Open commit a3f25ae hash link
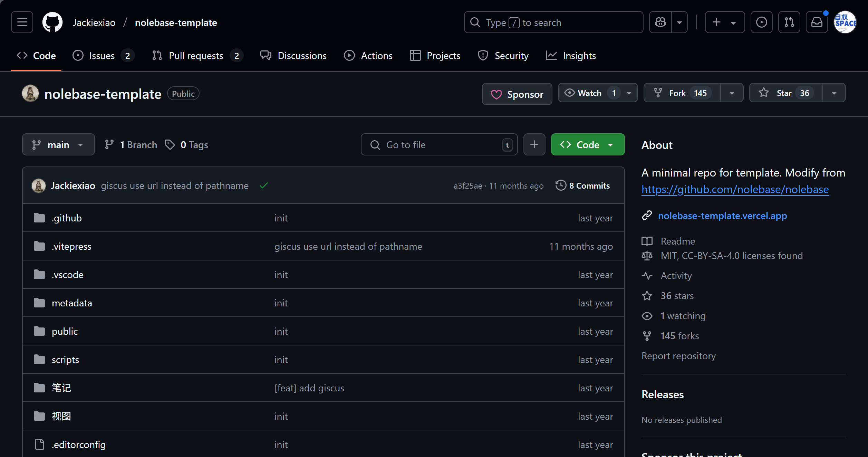The width and height of the screenshot is (868, 457). [468, 186]
